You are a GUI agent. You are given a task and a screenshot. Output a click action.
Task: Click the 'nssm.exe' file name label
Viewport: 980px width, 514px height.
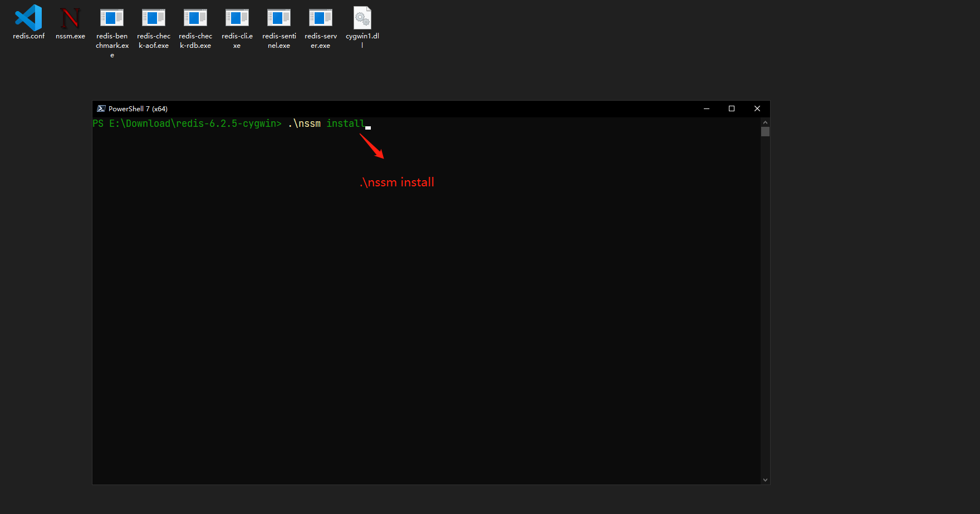click(70, 36)
